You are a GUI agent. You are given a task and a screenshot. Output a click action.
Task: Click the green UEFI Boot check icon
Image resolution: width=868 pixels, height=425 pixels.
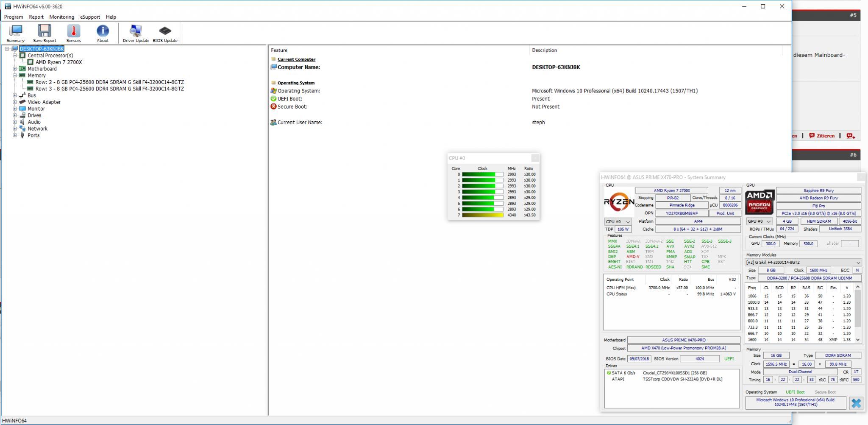coord(273,99)
